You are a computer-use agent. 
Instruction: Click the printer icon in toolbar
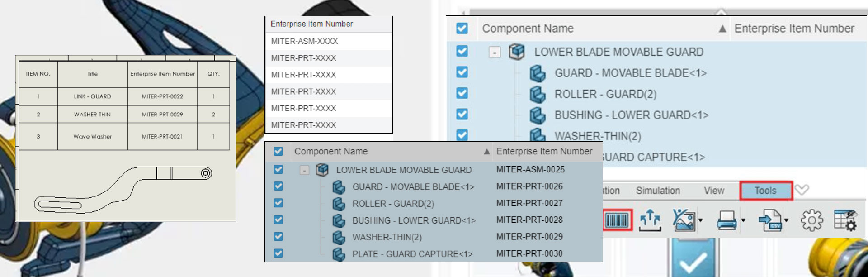[x=726, y=220]
